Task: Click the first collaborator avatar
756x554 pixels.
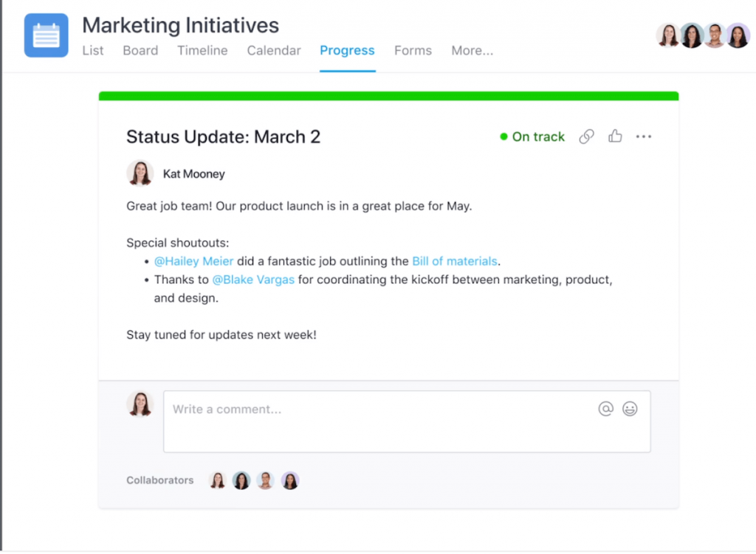Action: pos(218,480)
